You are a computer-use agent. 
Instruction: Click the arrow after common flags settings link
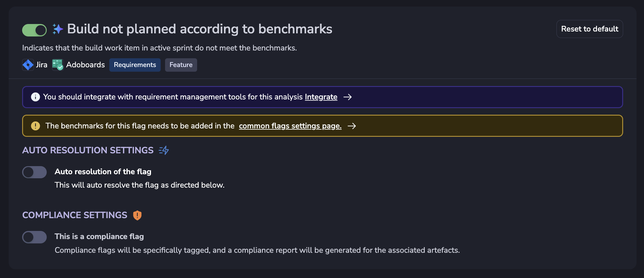coord(352,126)
